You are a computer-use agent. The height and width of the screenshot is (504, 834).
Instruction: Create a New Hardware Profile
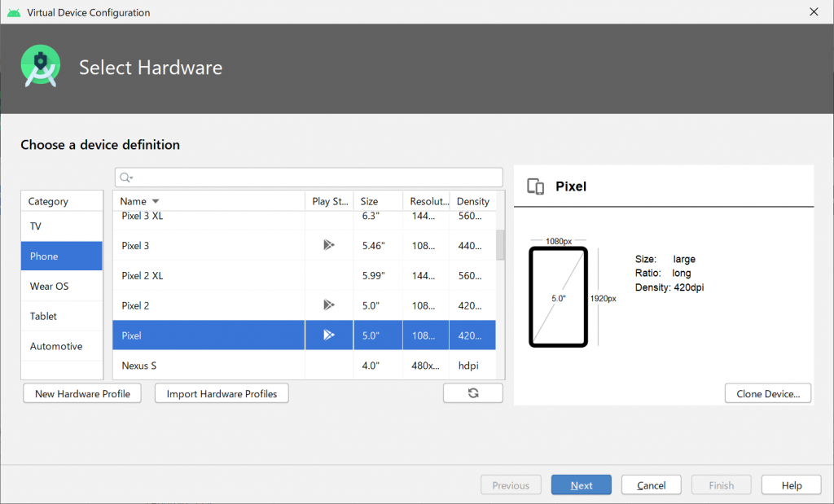pos(81,393)
